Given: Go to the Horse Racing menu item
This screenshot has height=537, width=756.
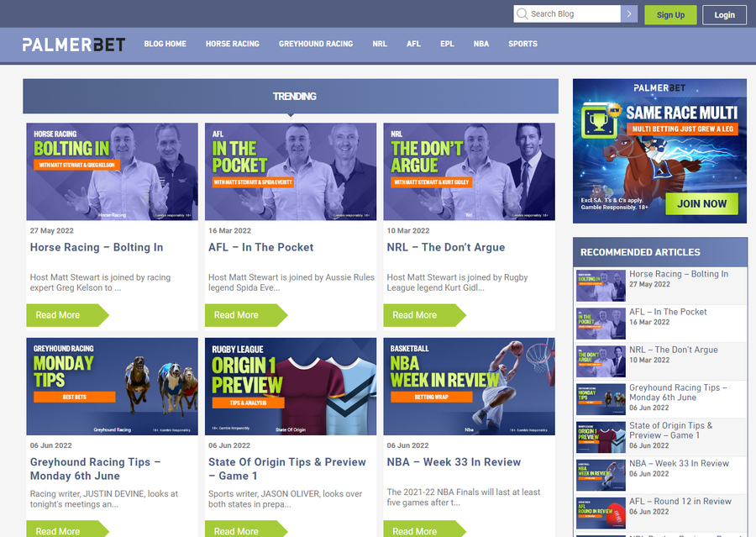Looking at the screenshot, I should pos(233,44).
